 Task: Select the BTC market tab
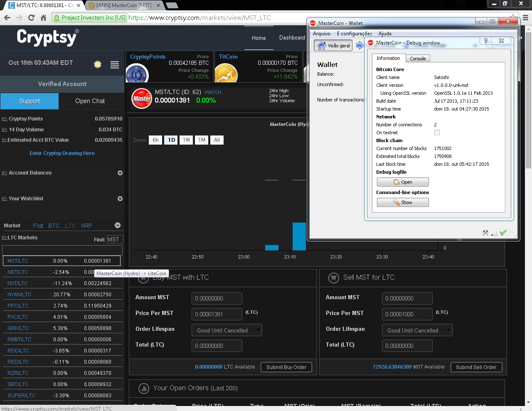[x=54, y=226]
